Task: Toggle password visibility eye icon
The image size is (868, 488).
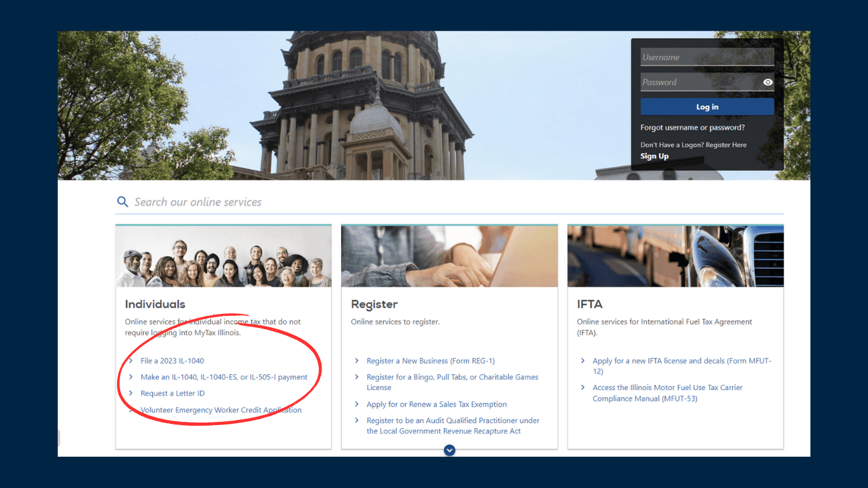Action: pos(768,82)
